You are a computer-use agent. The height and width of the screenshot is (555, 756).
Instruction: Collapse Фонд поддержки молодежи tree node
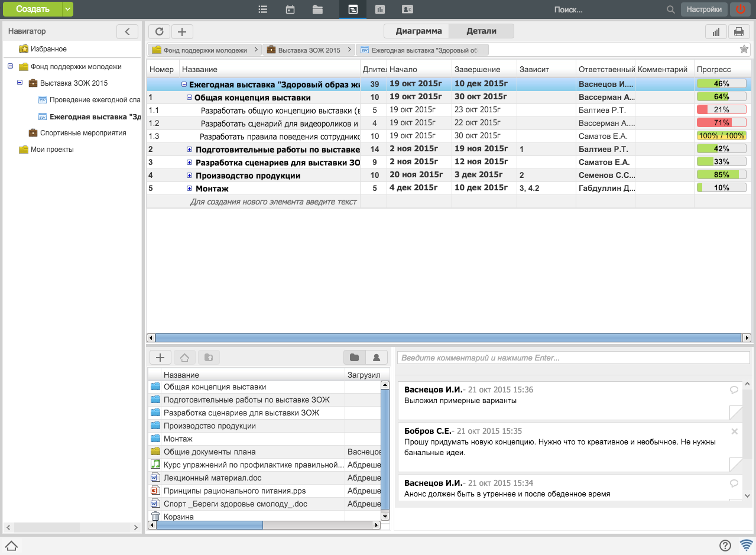point(10,66)
